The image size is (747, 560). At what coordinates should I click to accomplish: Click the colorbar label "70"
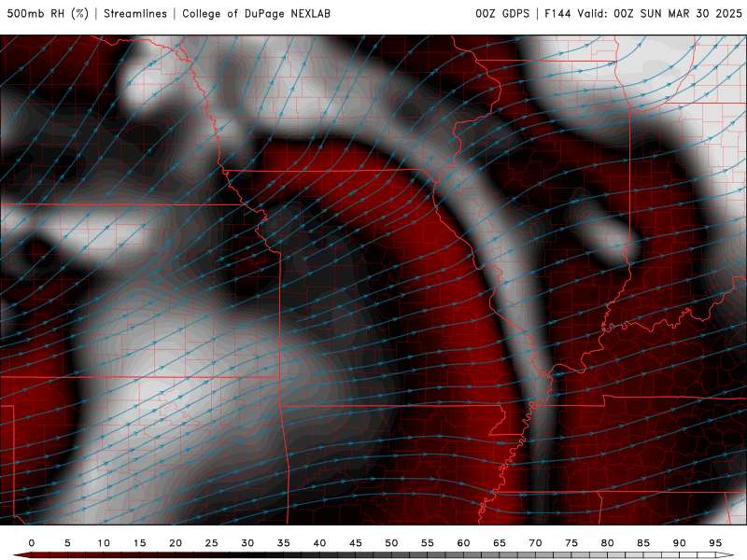point(535,543)
